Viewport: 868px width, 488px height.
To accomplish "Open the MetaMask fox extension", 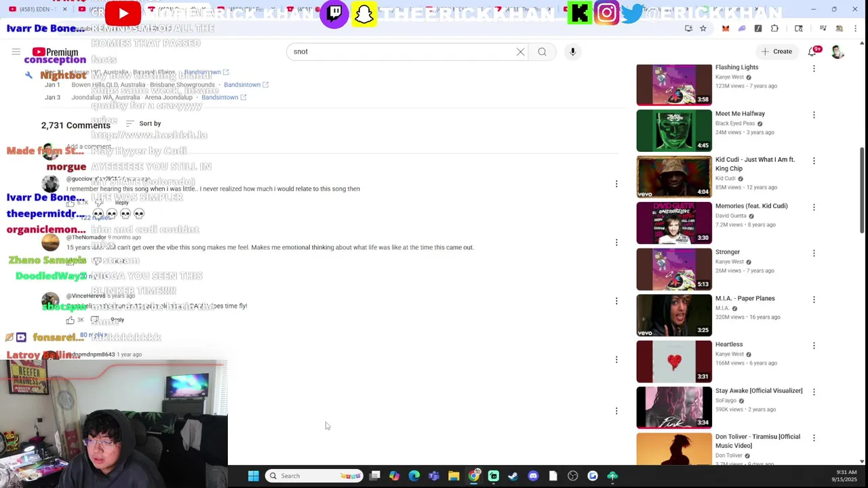I will [x=726, y=28].
